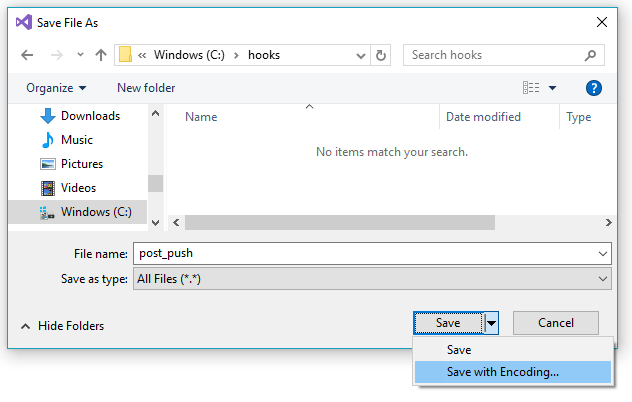The image size is (632, 402).
Task: Select Downloads in the navigation pane
Action: pos(89,116)
